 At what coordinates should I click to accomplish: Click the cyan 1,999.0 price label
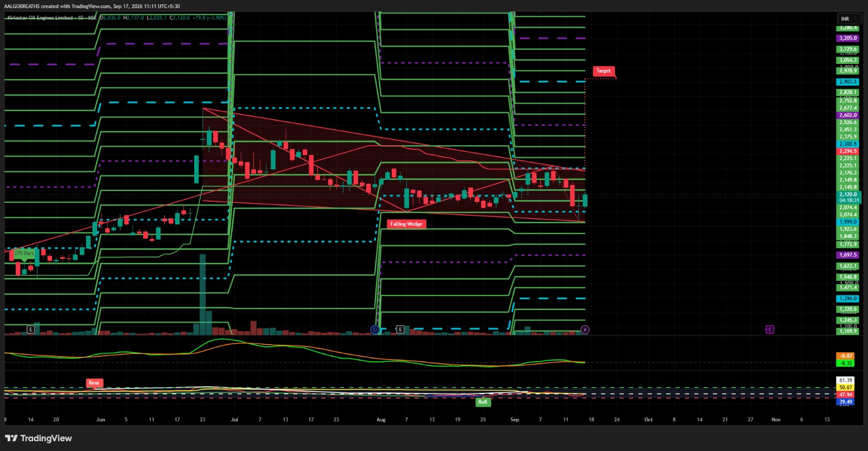click(848, 222)
